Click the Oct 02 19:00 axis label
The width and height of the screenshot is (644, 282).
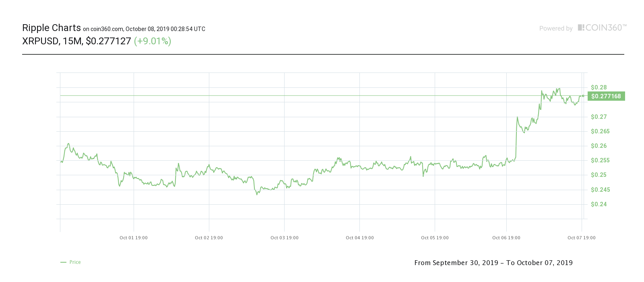point(209,238)
